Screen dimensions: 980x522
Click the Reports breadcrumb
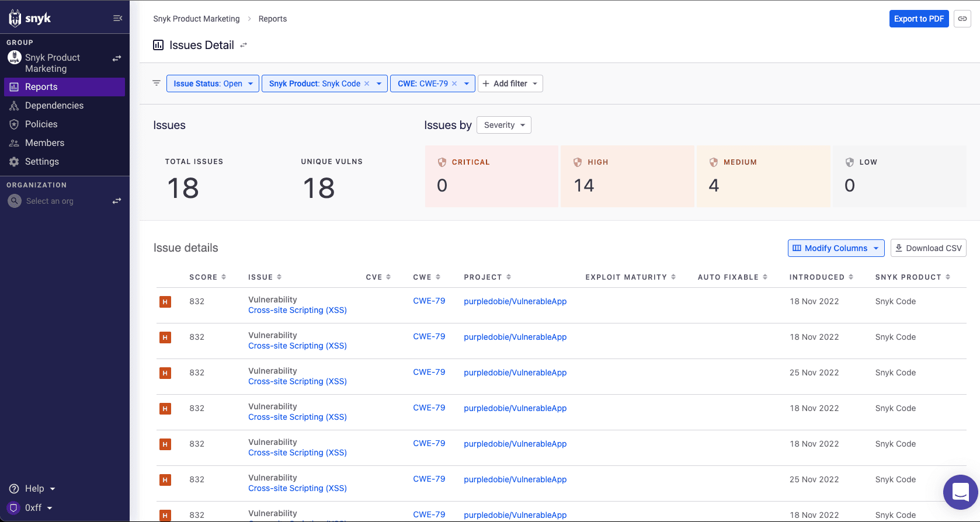click(273, 19)
